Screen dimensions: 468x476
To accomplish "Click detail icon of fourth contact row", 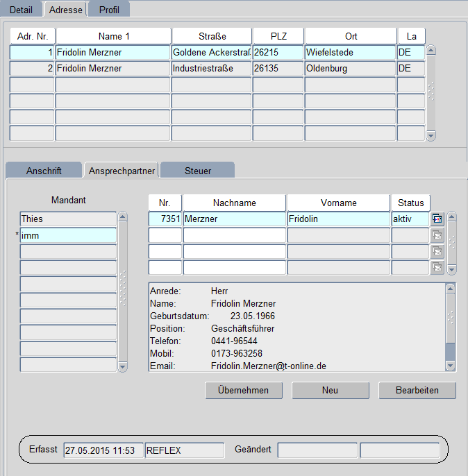I will click(437, 267).
